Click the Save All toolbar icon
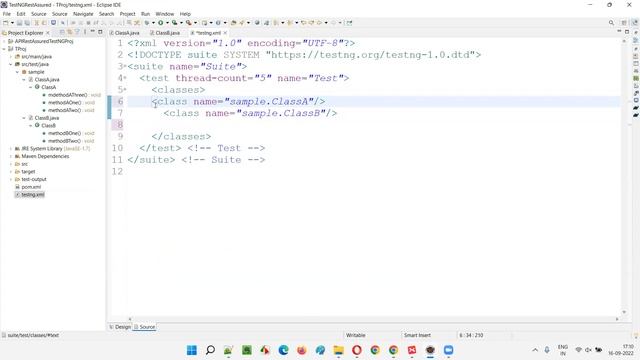Image resolution: width=640 pixels, height=360 pixels. tap(27, 23)
